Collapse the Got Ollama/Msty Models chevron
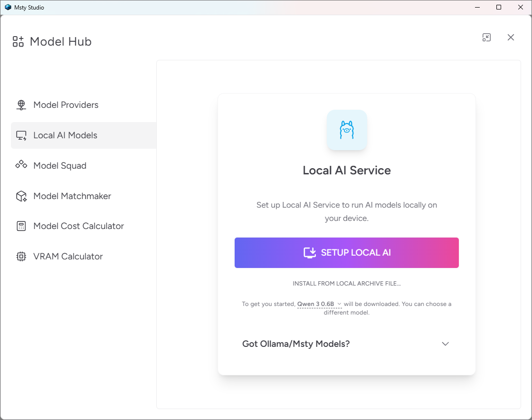This screenshot has width=532, height=420. point(445,344)
